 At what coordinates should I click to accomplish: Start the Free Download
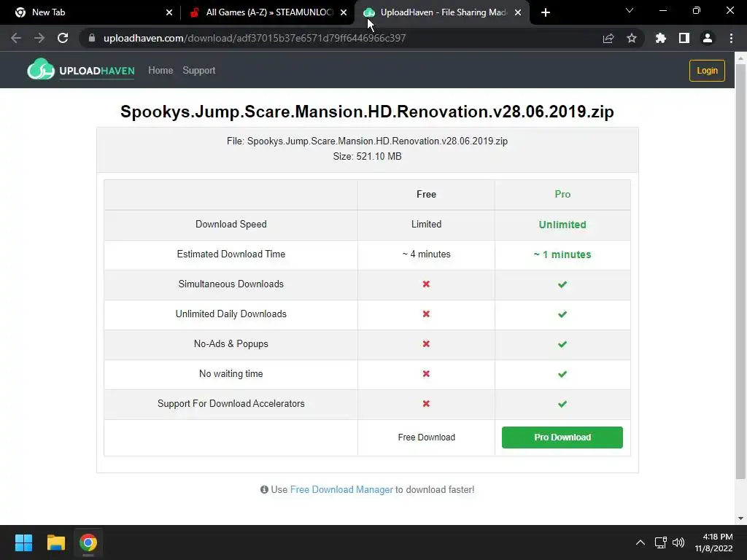tap(426, 437)
